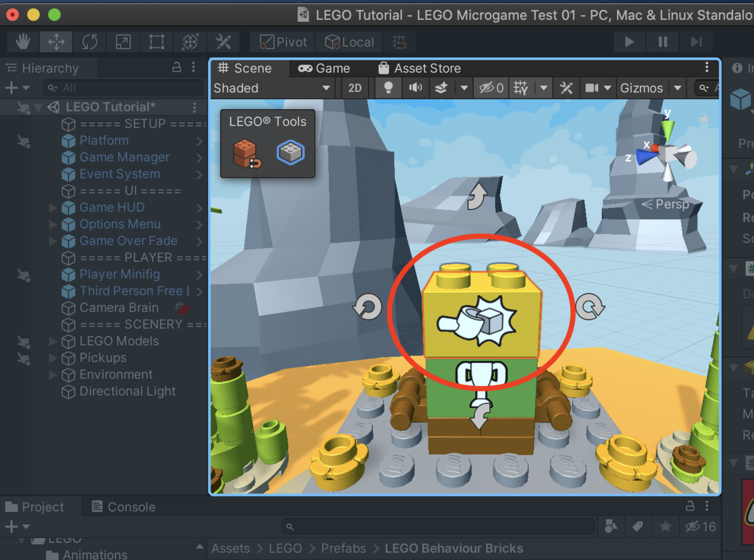Viewport: 754px width, 560px height.
Task: Click the left rotate arrow handle
Action: [367, 307]
